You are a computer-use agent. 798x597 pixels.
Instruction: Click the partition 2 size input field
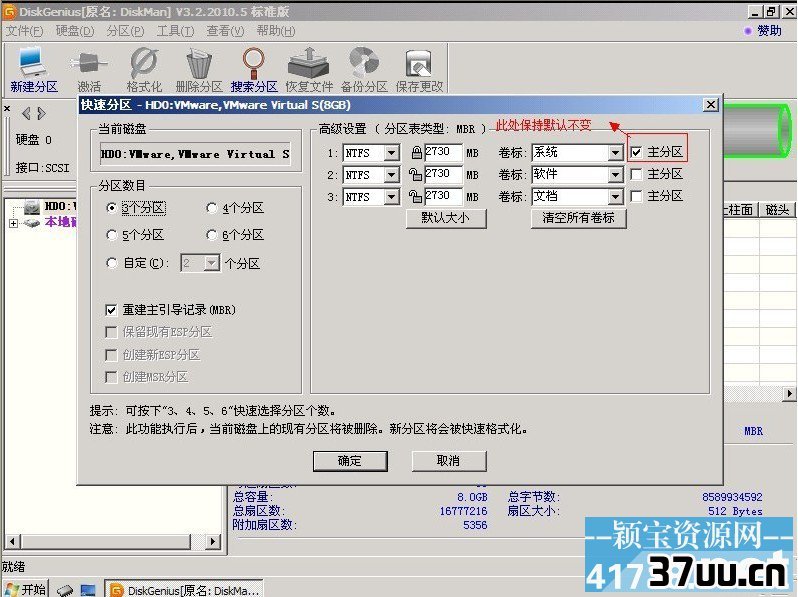pos(443,174)
